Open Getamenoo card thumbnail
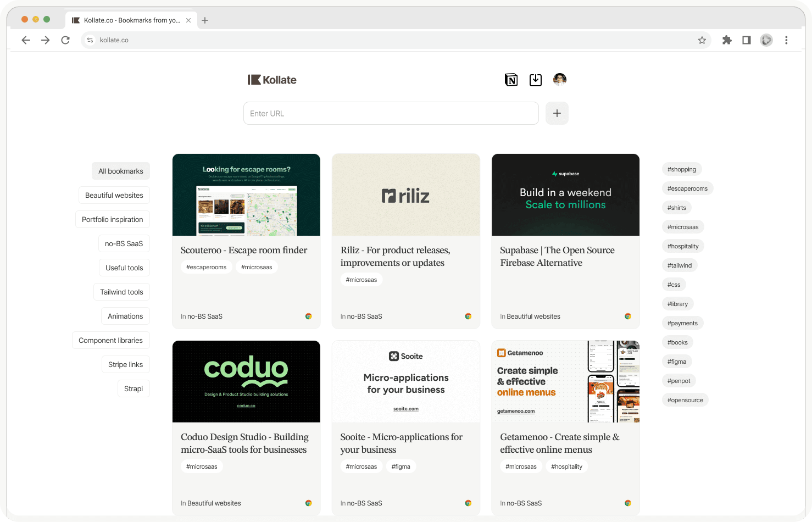 [566, 381]
